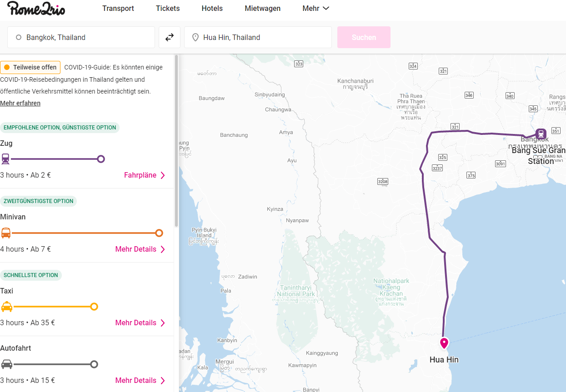Viewport: 566px width, 392px height.
Task: Click the Schnellste Option badge
Action: (31, 275)
